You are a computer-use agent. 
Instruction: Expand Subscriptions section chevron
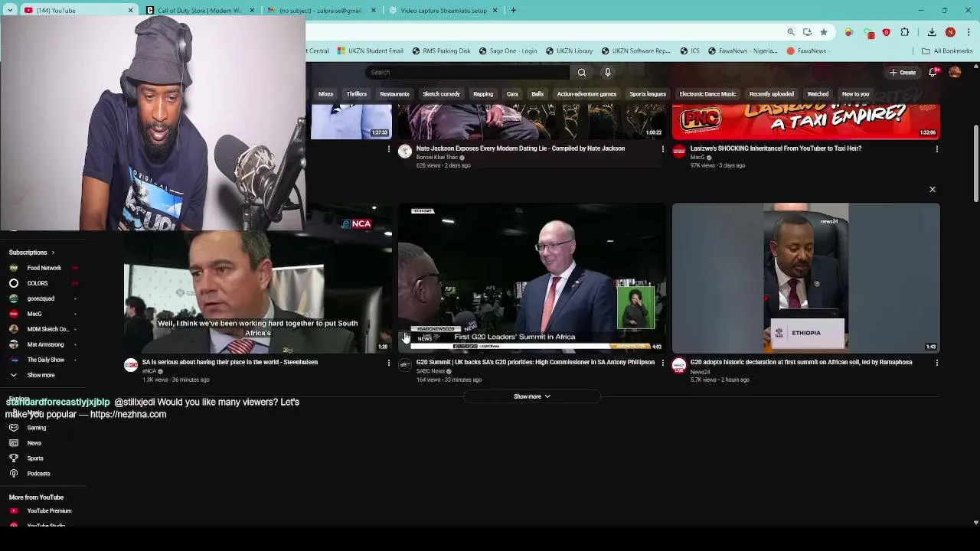54,253
